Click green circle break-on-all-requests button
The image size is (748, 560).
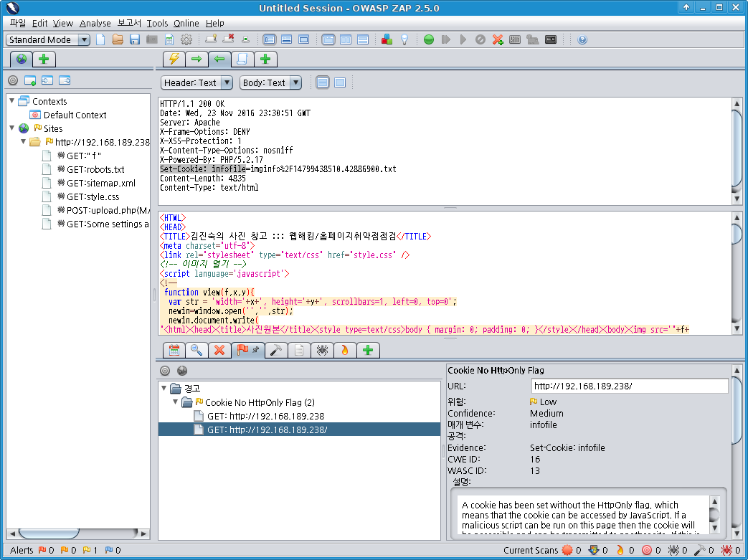429,39
